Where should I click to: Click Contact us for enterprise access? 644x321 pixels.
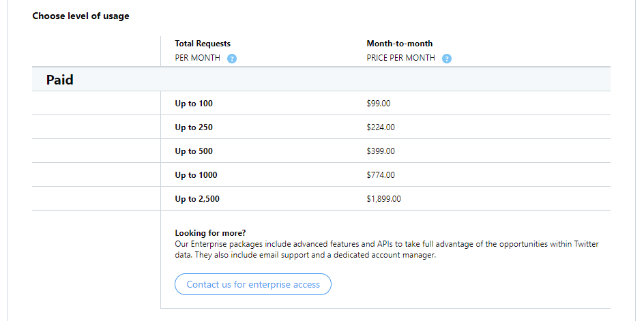(253, 284)
